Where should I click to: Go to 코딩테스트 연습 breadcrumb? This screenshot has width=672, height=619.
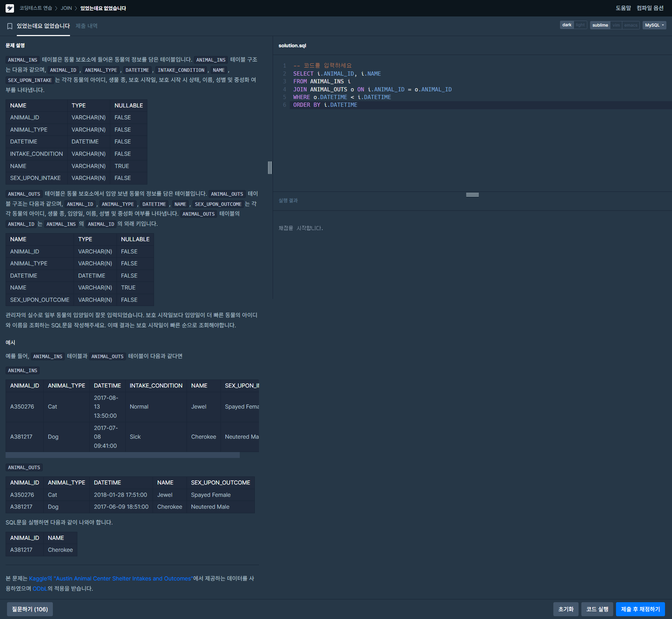[x=36, y=8]
